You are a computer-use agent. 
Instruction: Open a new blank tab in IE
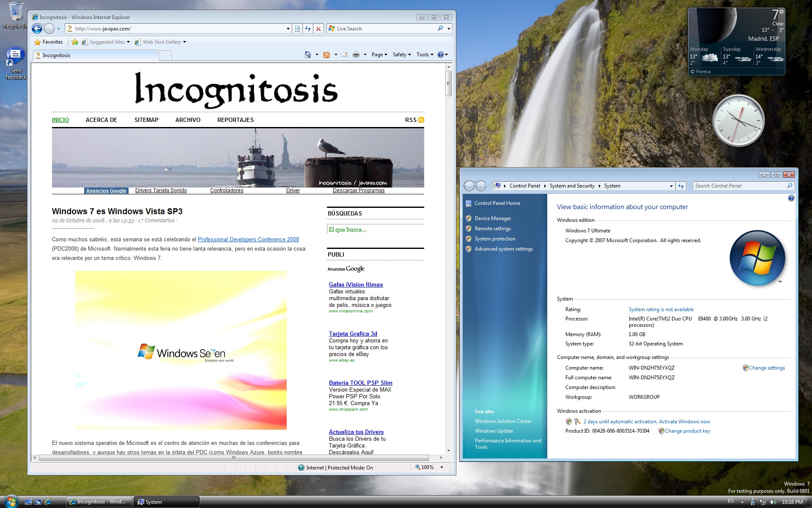click(x=165, y=55)
